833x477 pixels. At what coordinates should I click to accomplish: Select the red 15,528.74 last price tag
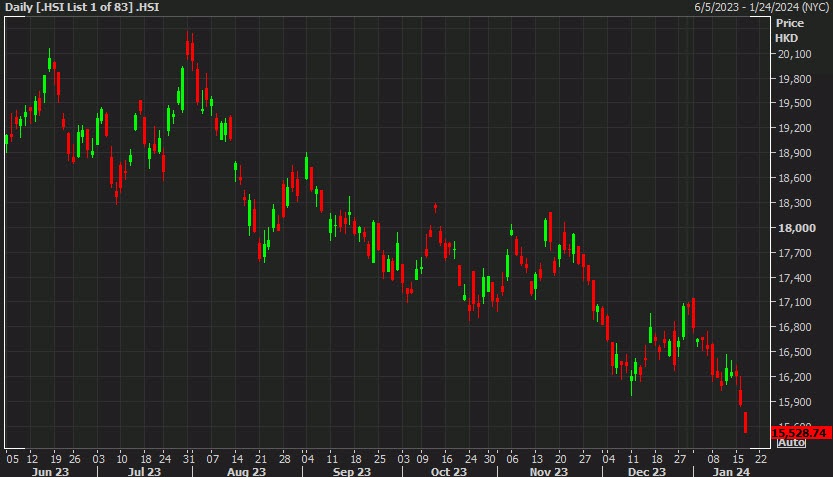[803, 431]
